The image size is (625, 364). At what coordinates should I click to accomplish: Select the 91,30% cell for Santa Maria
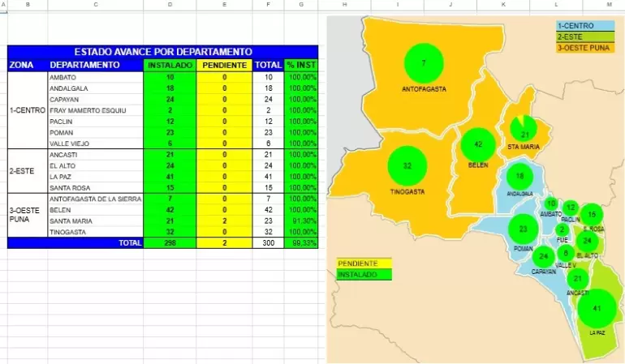coord(301,221)
